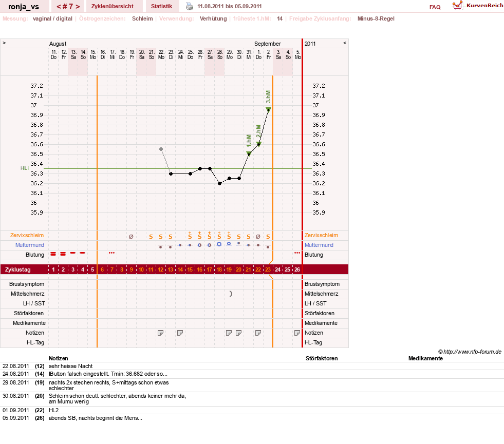This screenshot has height=444, width=504.
Task: Click the grey excluded temperature point on day 12
Action: pos(161,149)
